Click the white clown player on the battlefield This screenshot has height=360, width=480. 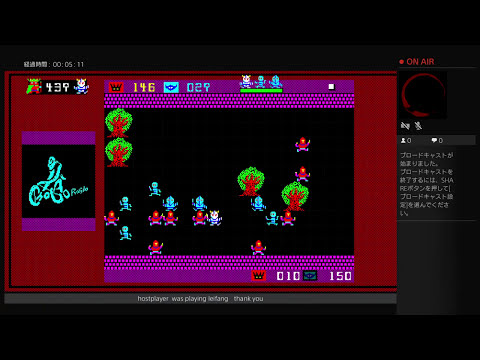click(x=215, y=218)
